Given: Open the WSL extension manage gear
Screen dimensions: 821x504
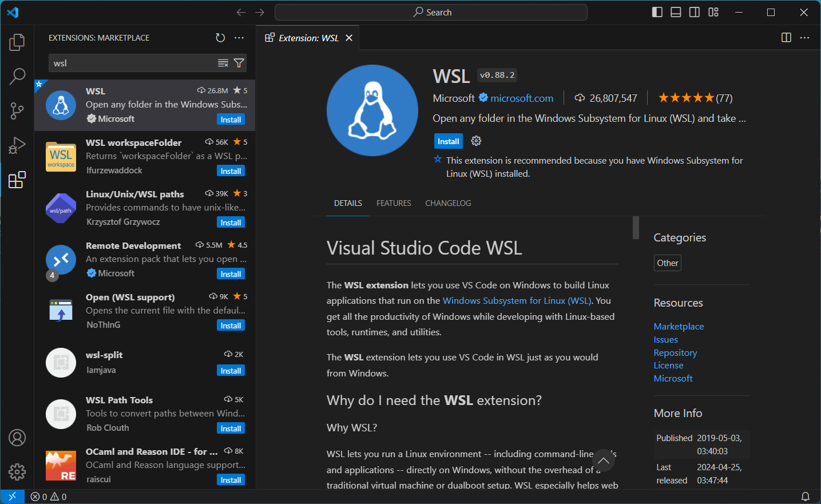Looking at the screenshot, I should [x=476, y=141].
